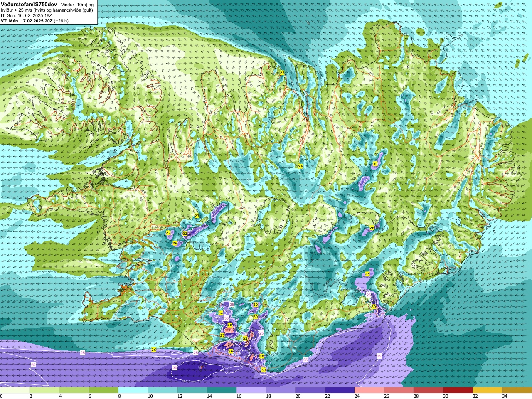Click the yellow gust label 37
The height and width of the screenshot is (399, 532).
pos(222,335)
